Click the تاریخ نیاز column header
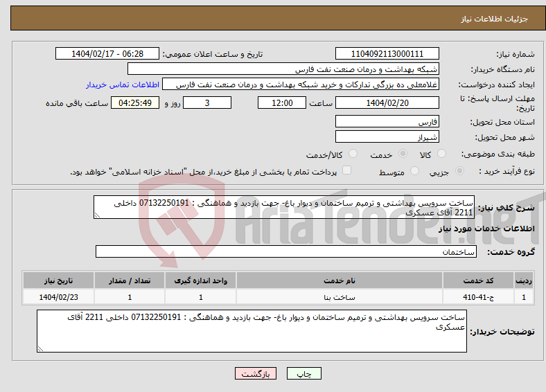Viewport: 546px width, 392px height. click(58, 280)
